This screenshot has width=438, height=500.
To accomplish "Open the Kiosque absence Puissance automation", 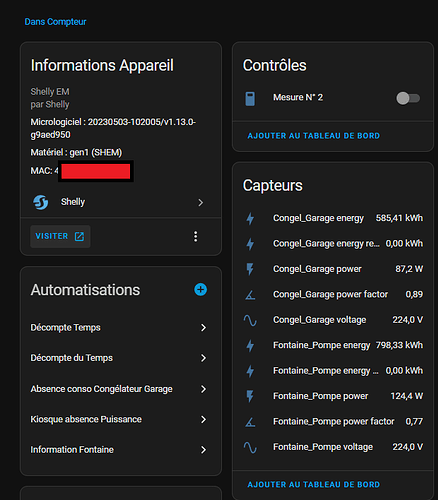I will click(119, 419).
